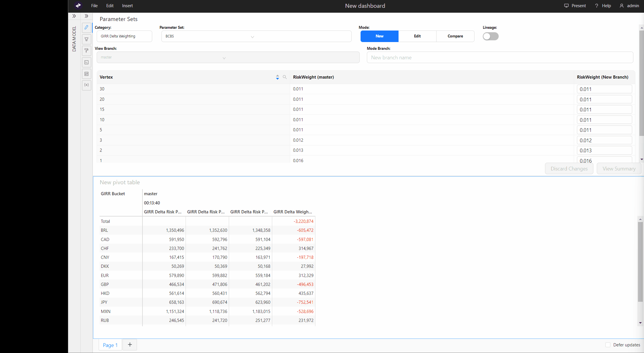Open the File menu

94,6
